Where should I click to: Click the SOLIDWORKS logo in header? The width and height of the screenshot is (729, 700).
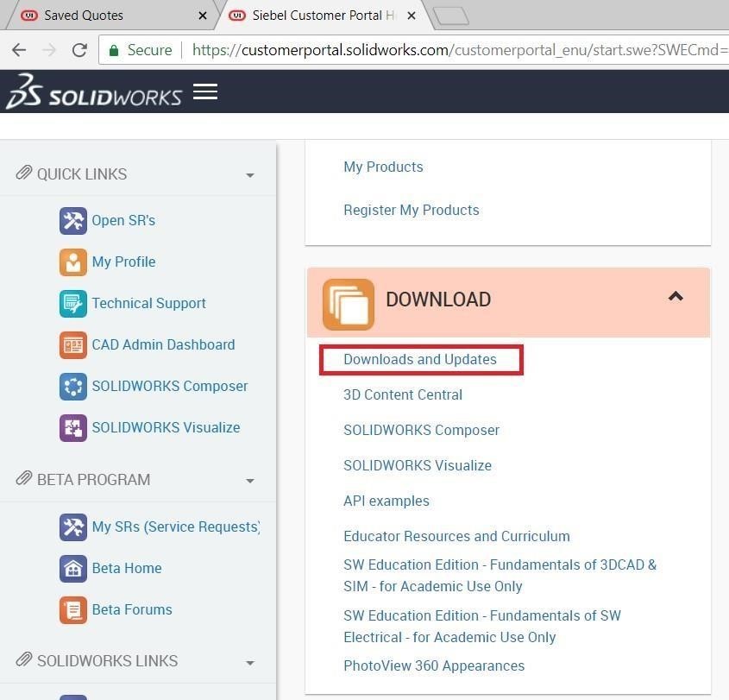click(93, 91)
